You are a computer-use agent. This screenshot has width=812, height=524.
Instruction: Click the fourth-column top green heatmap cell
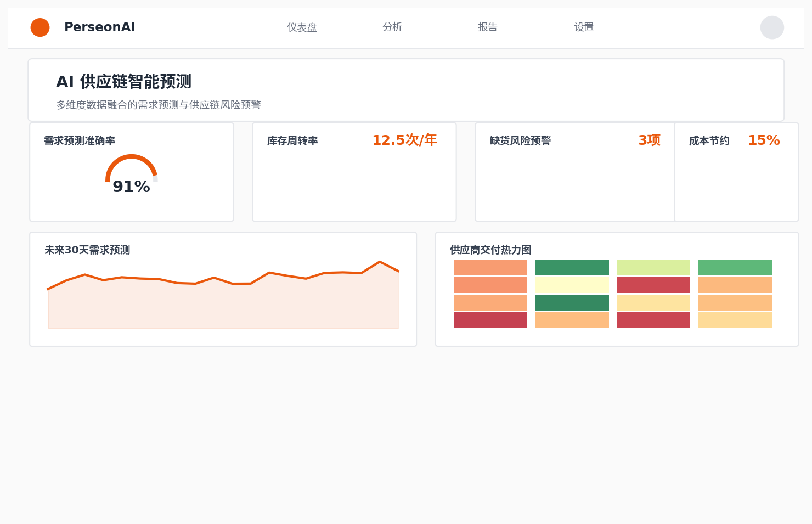(735, 268)
